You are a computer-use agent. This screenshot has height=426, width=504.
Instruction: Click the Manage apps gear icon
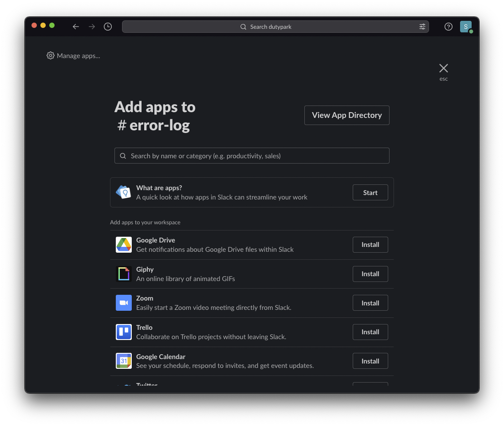click(51, 55)
